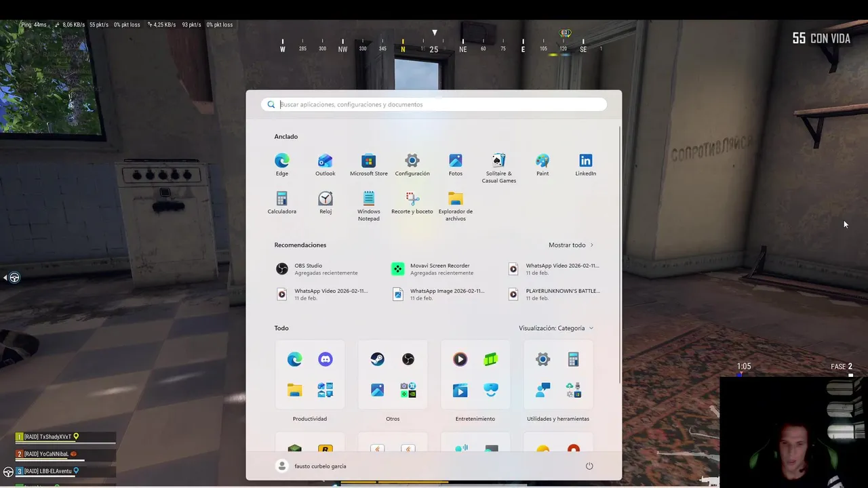The image size is (868, 488).
Task: Open the Movies & TV icon in Entretenimiento
Action: (460, 390)
